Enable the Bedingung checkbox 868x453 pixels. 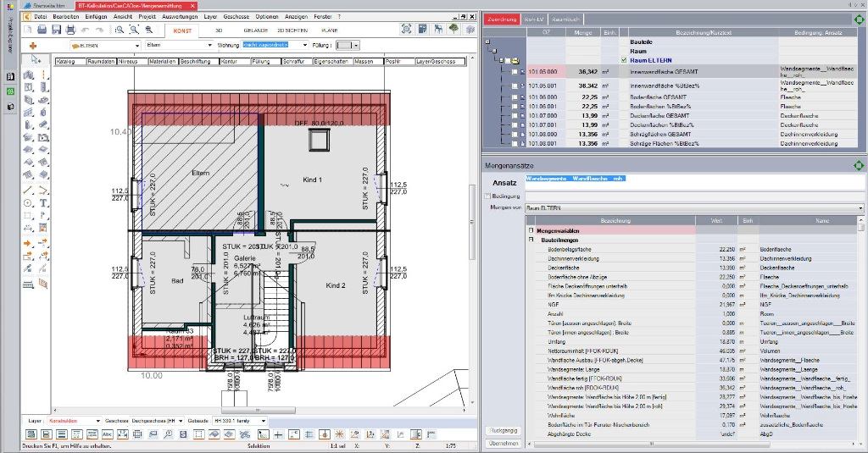coord(487,196)
